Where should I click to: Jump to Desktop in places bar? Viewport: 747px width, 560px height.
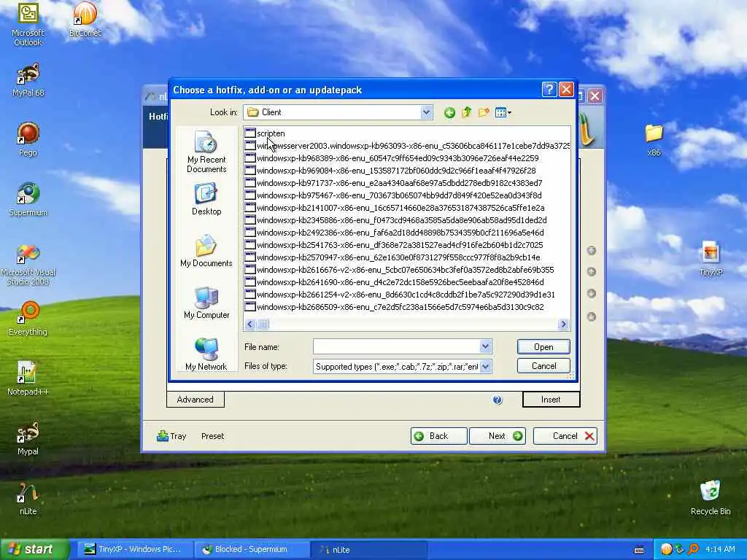click(x=206, y=200)
